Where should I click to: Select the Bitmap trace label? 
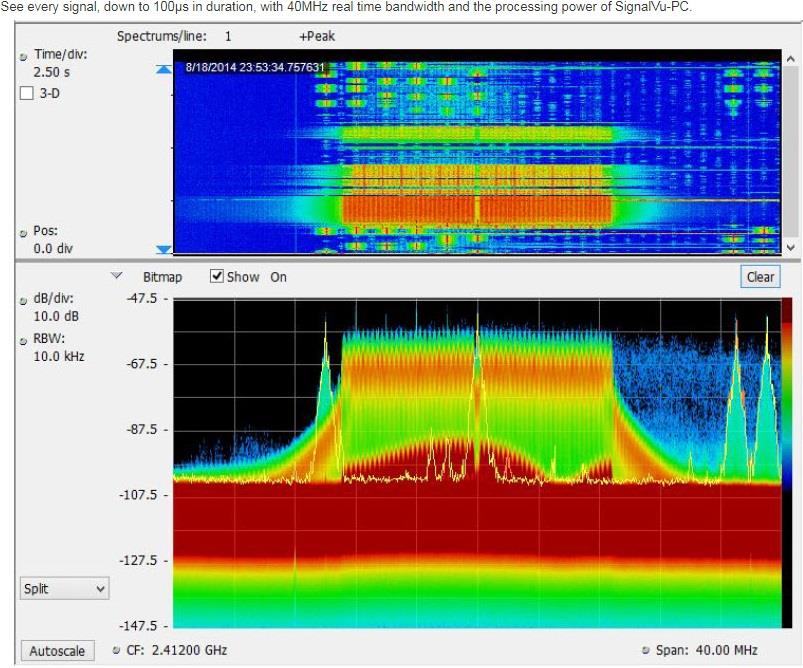[162, 277]
